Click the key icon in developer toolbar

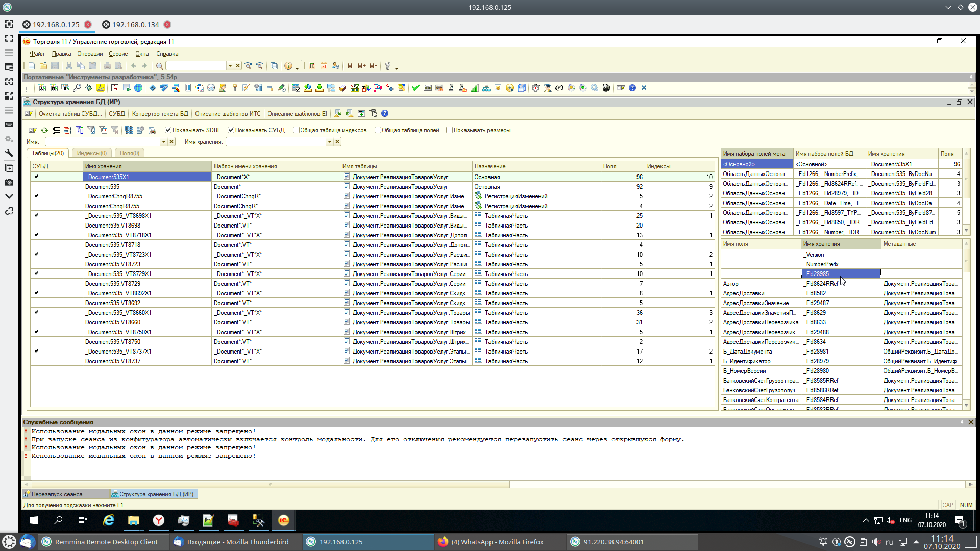click(77, 88)
